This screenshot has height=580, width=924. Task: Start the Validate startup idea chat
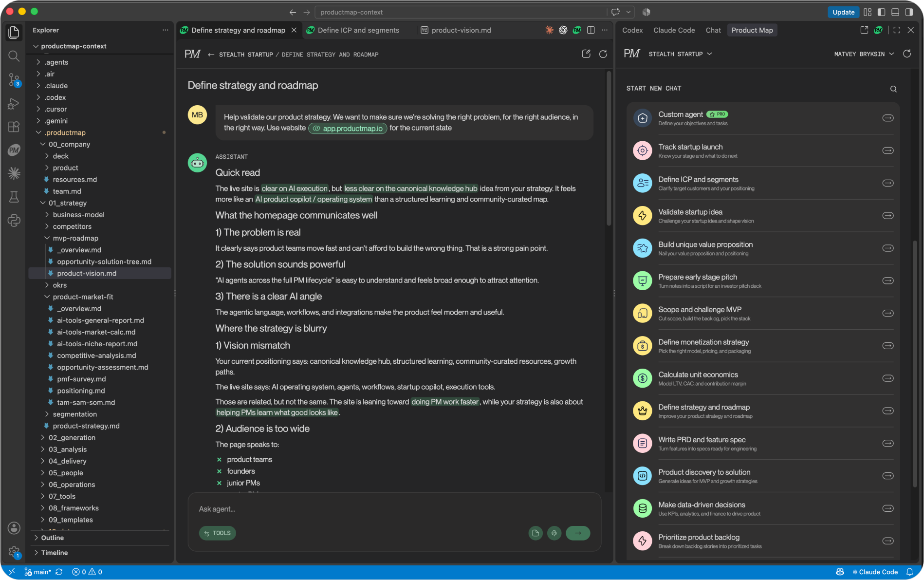763,216
